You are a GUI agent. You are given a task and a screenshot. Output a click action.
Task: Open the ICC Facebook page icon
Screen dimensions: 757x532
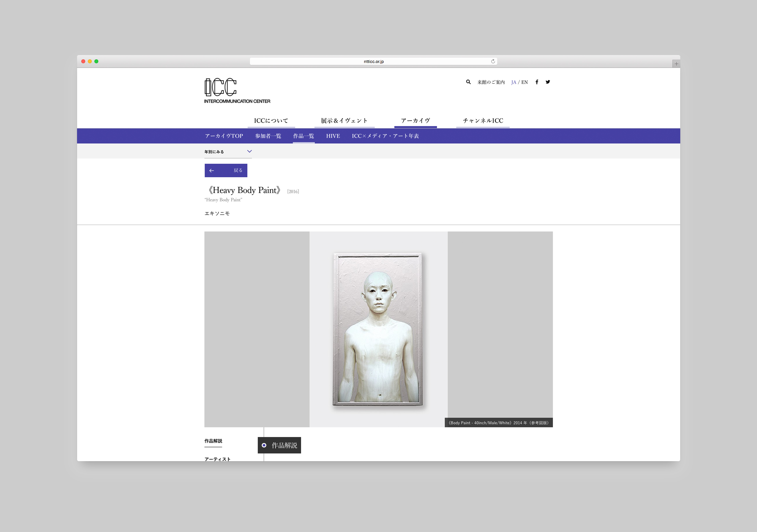(537, 82)
